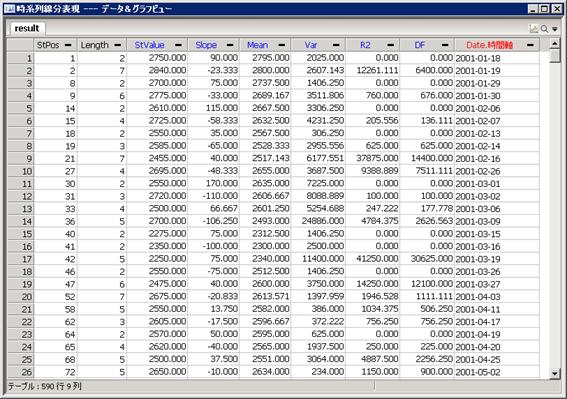The image size is (567, 399).
Task: Click the scroll-down arrow of the table
Action: (555, 373)
